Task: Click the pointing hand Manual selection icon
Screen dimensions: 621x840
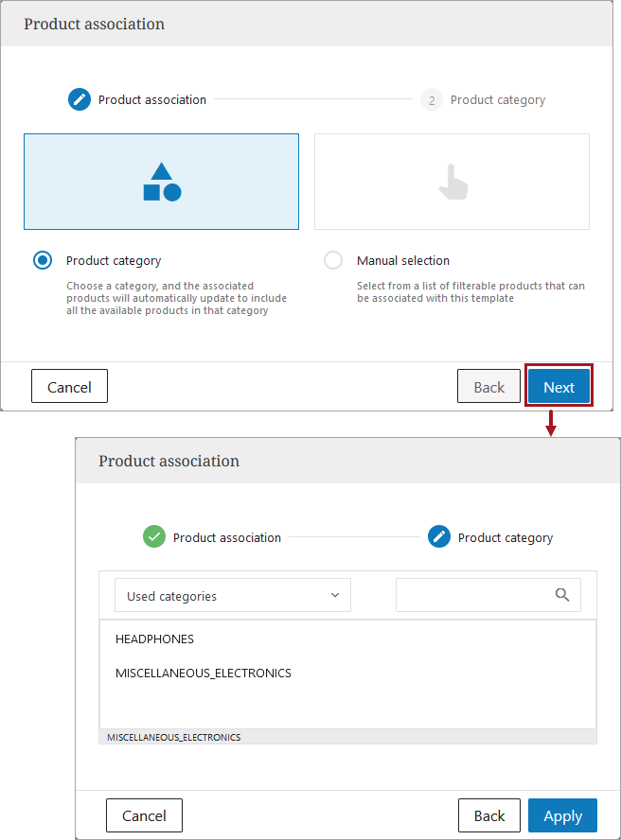Action: click(452, 183)
